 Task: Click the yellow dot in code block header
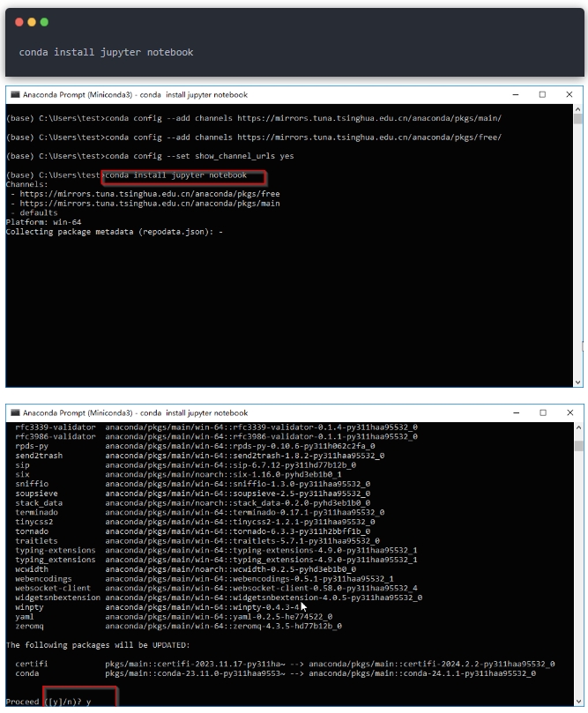[x=33, y=22]
